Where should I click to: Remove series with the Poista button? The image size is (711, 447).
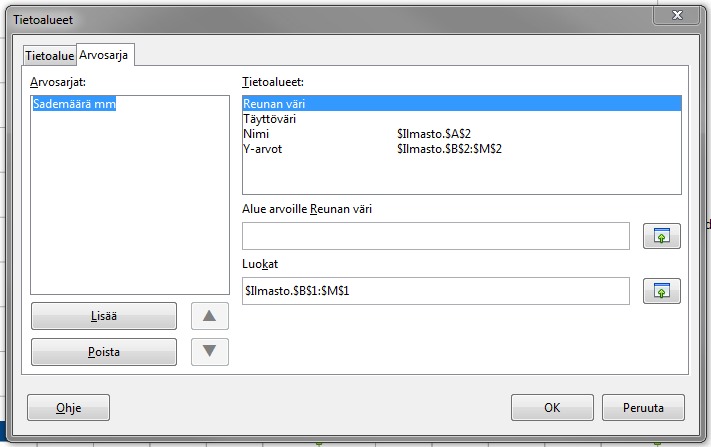(x=104, y=352)
